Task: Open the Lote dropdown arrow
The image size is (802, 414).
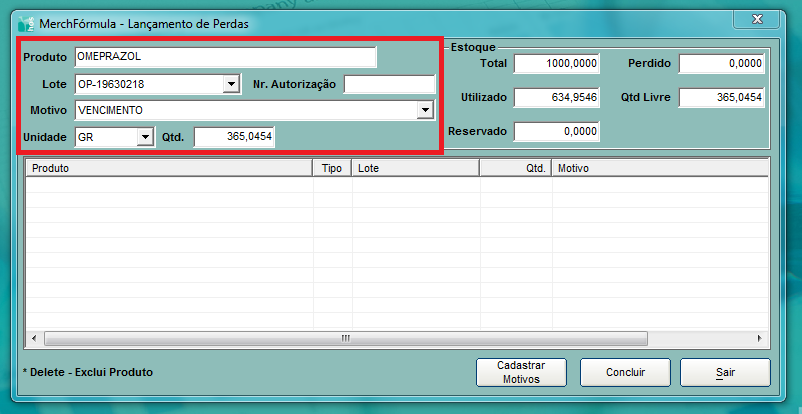Action: (231, 85)
